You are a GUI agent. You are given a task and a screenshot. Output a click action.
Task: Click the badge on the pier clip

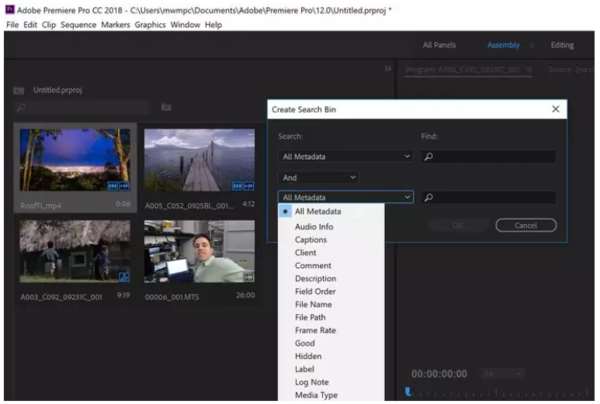[243, 186]
